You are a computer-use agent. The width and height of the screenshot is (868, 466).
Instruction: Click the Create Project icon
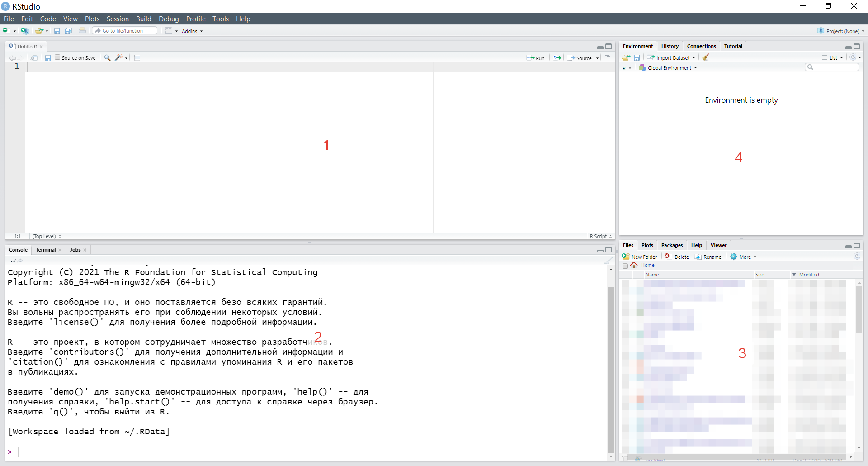tap(25, 31)
